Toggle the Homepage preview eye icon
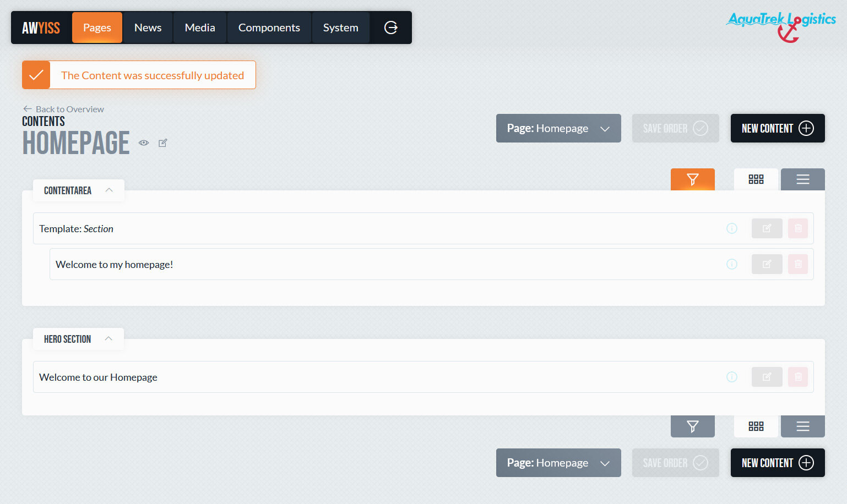 pos(144,143)
